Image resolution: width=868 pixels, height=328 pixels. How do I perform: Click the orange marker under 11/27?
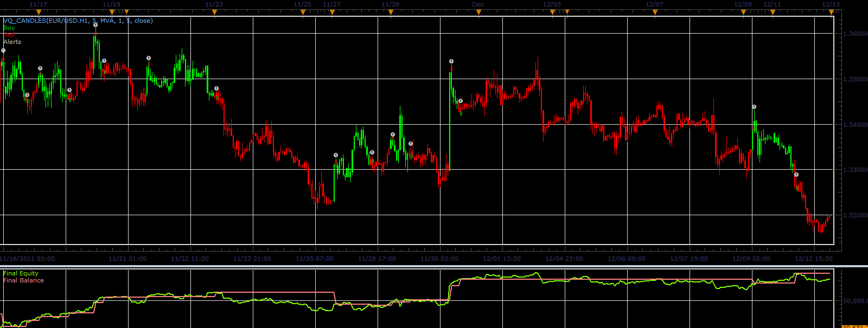(x=332, y=12)
